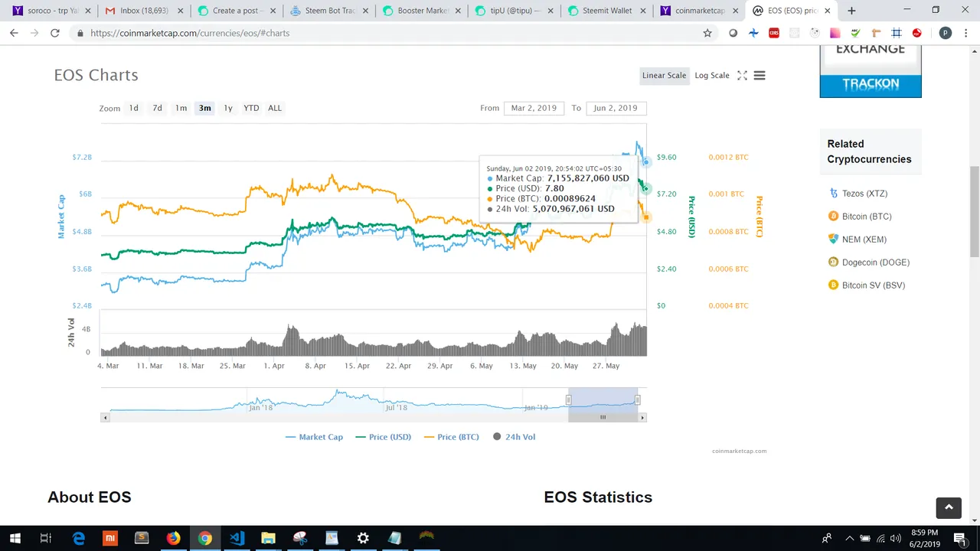The height and width of the screenshot is (551, 980).
Task: Switch to Steem Bot Tracker tab
Action: 328,11
